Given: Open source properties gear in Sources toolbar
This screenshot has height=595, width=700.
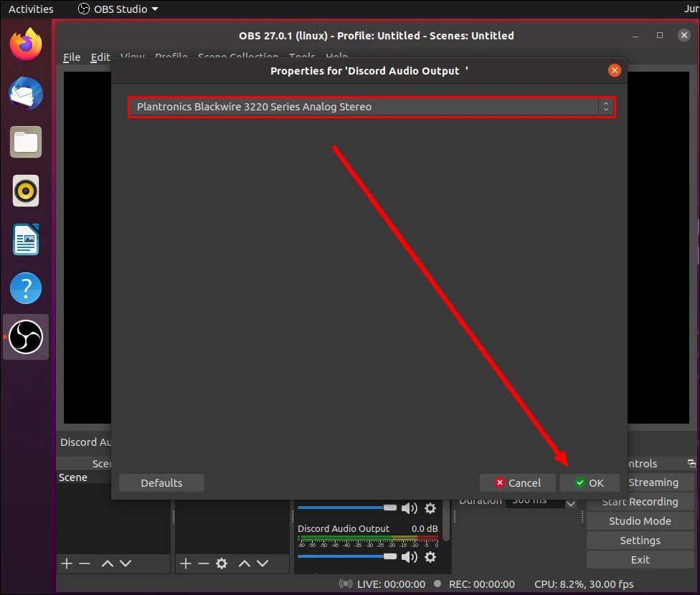Looking at the screenshot, I should click(222, 563).
